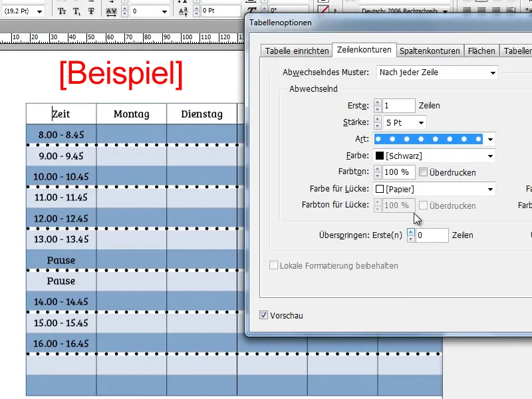Click the Subscript (T1) icon

pyautogui.click(x=76, y=11)
